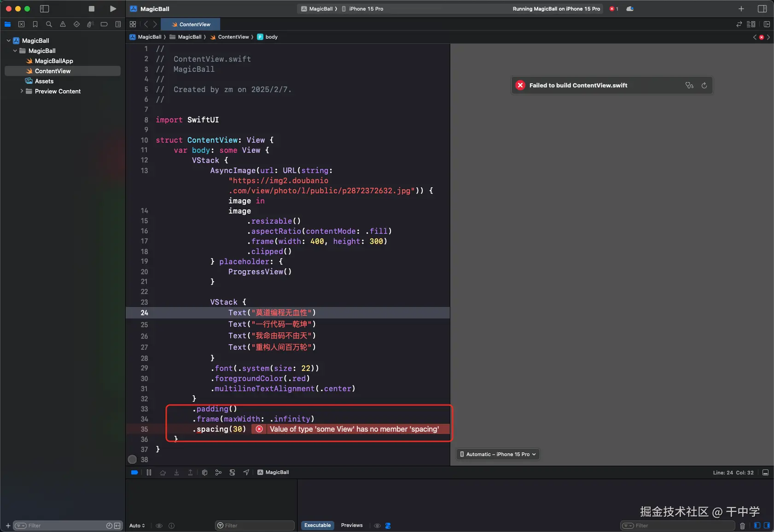774x532 pixels.
Task: Pause program execution
Action: click(149, 472)
